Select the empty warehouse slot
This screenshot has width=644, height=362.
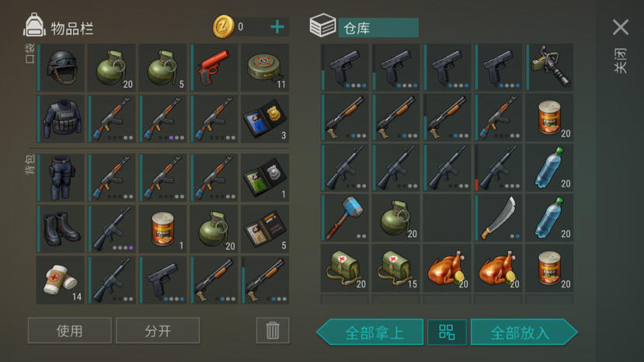pyautogui.click(x=447, y=218)
